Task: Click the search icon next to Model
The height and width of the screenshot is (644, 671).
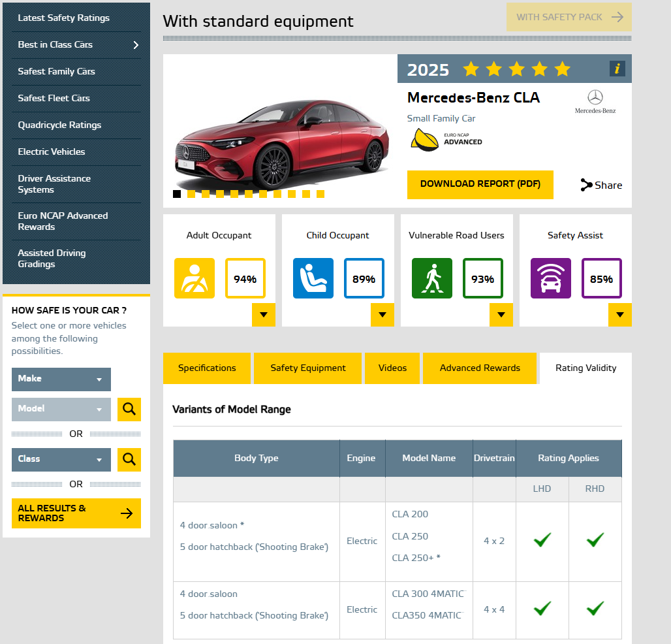Action: pos(129,410)
